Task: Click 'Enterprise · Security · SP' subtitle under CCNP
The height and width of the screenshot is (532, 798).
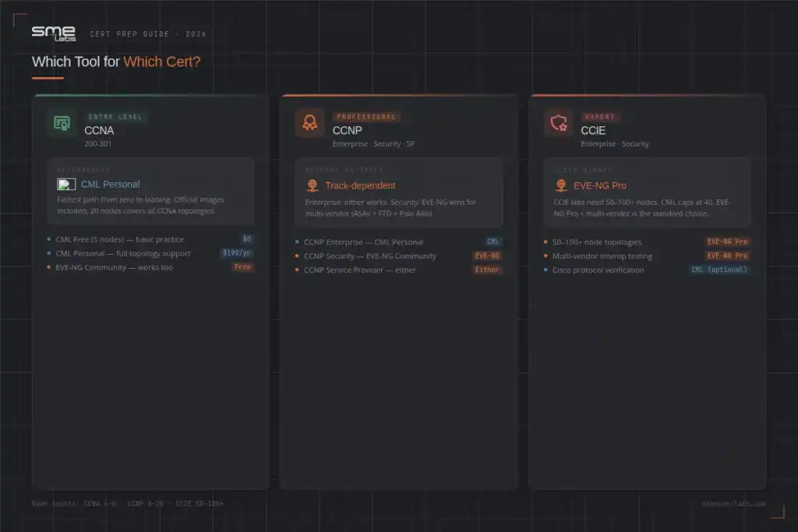Action: tap(373, 144)
